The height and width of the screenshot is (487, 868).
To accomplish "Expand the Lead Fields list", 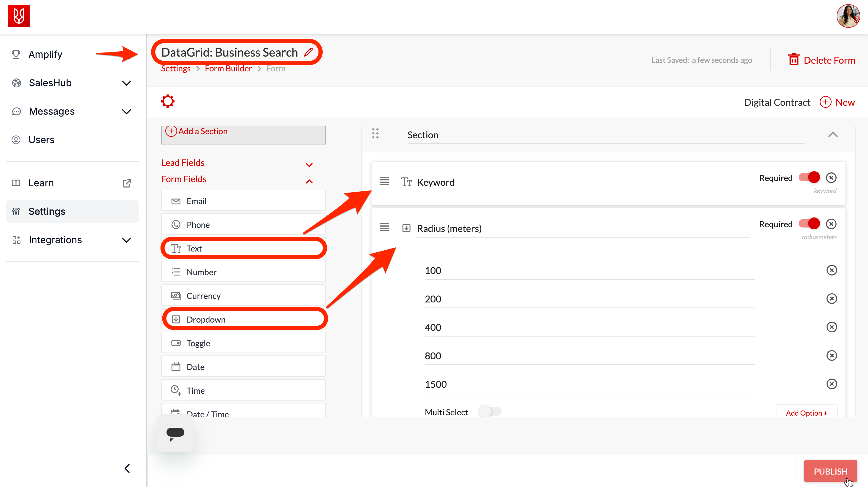I will coord(309,165).
